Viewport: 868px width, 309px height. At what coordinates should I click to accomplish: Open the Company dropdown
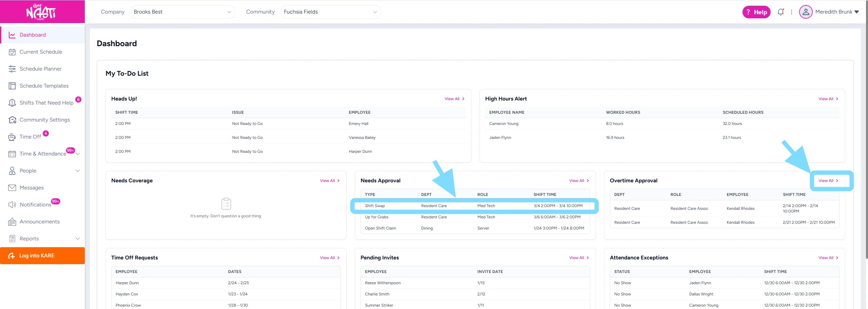coord(182,12)
